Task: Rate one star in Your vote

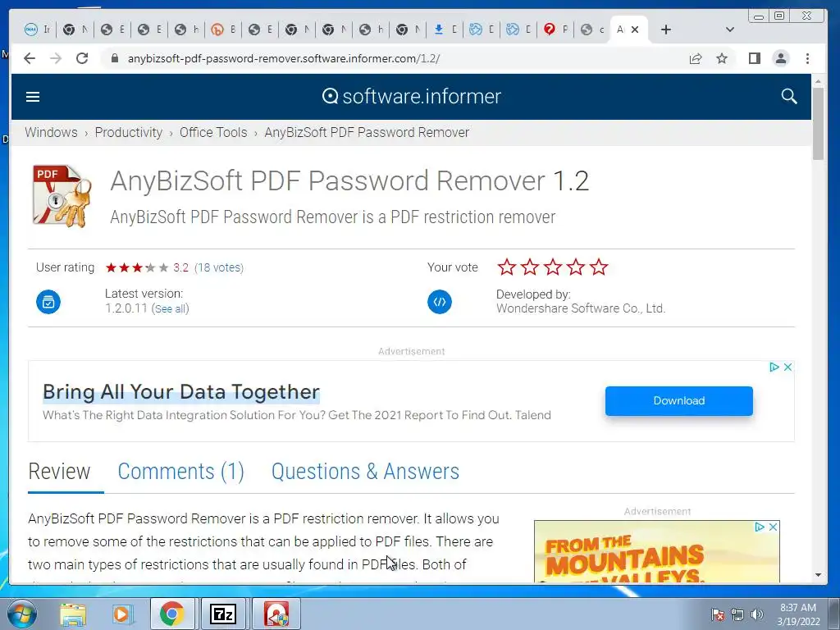Action: (506, 267)
